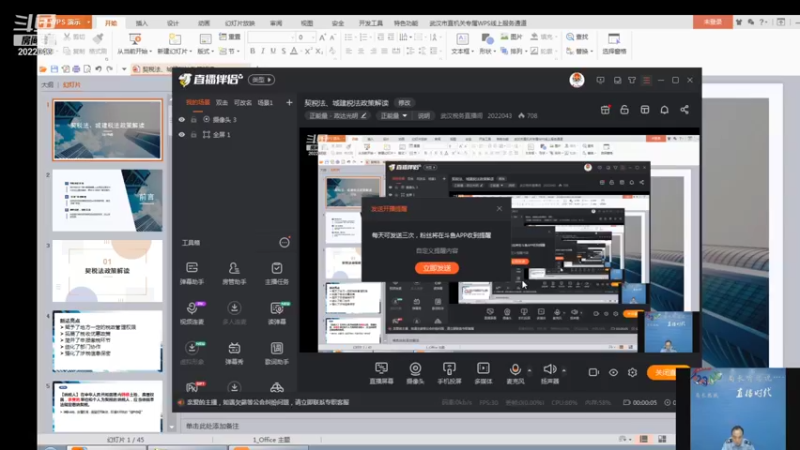The image size is (800, 450).
Task: Add 摄像头 camera source from bottom bar
Action: coord(415,373)
